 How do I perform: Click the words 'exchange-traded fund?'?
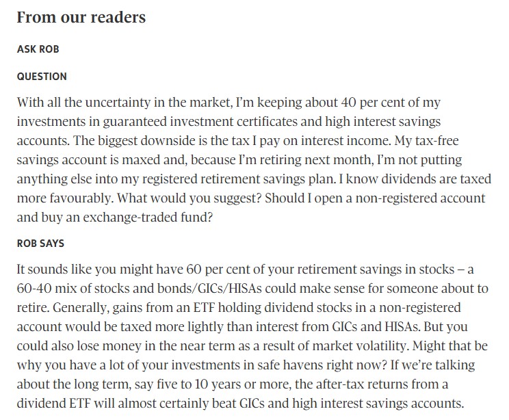tap(148, 217)
